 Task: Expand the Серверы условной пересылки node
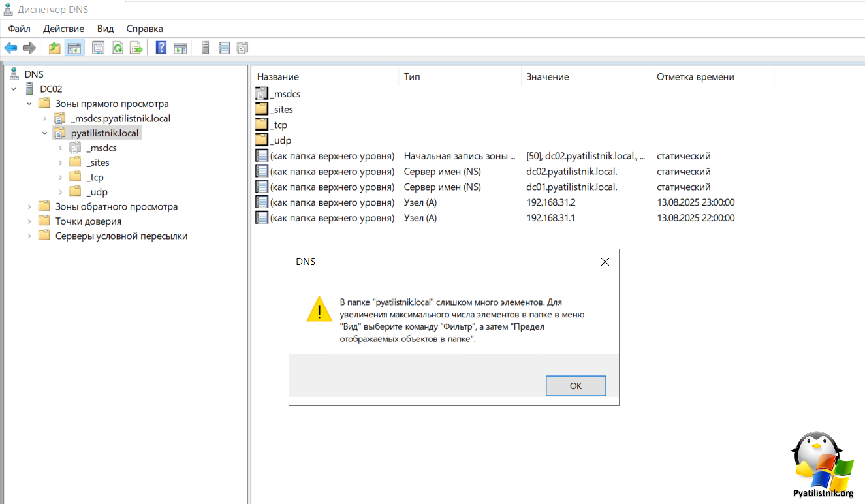pos(29,236)
